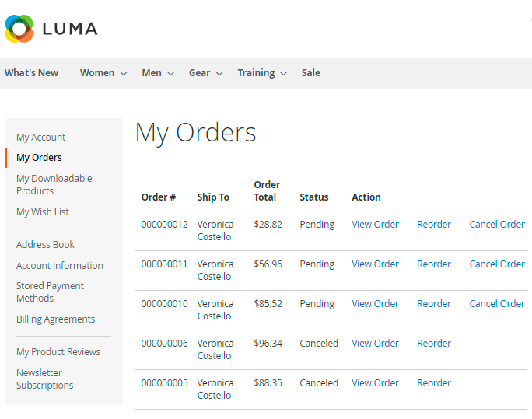Reorder order 000000011
532x419 pixels.
pos(434,264)
